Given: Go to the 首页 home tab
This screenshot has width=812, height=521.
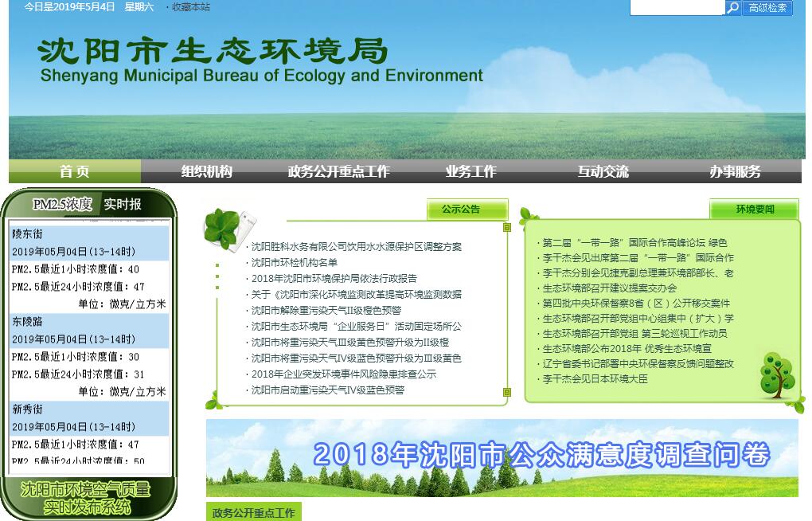Looking at the screenshot, I should tap(75, 171).
